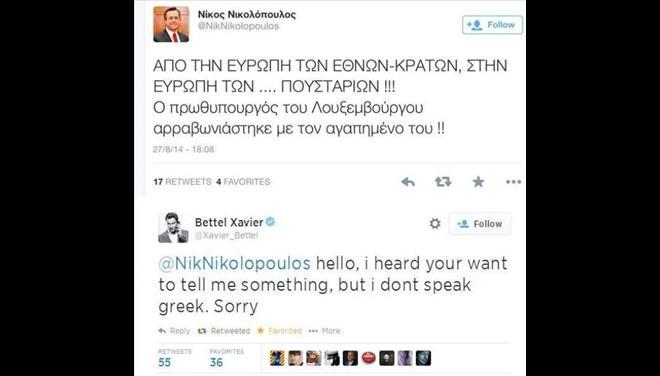Viewport: 660px width, 376px height.
Task: Open the three-dots more menu on top tweet
Action: 514,182
